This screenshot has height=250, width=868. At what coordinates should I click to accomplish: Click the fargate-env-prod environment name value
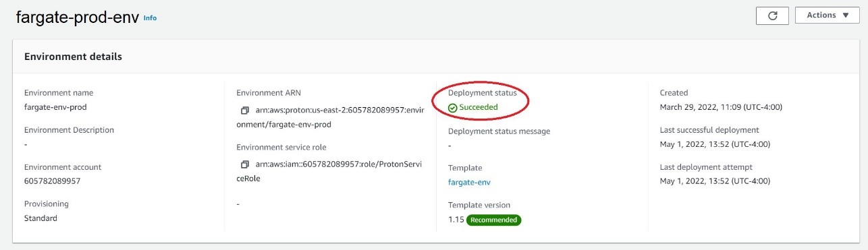pos(55,107)
